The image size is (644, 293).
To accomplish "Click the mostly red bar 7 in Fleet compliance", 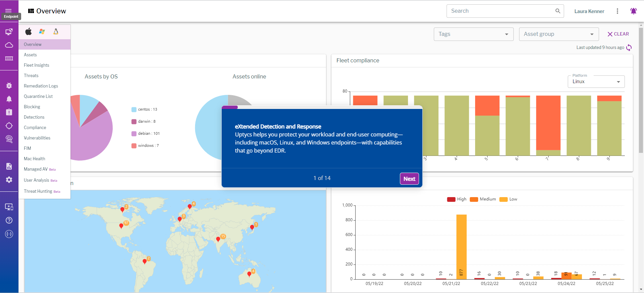I will pos(548,126).
